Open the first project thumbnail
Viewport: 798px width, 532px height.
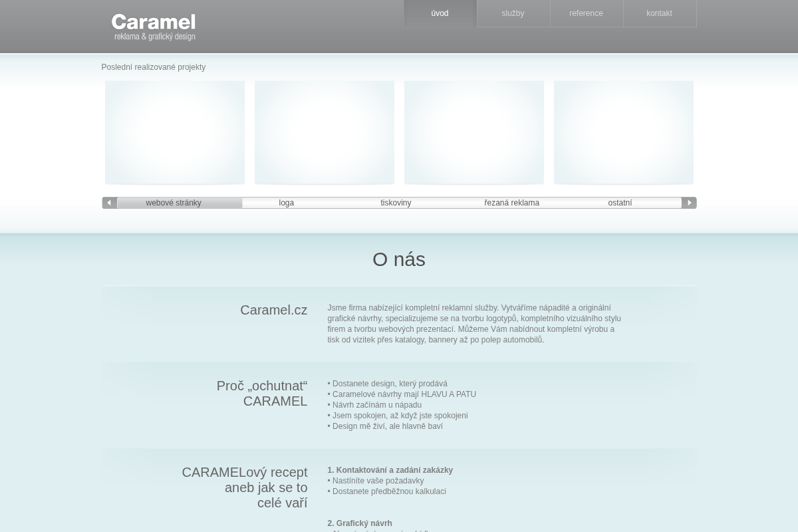tap(175, 132)
